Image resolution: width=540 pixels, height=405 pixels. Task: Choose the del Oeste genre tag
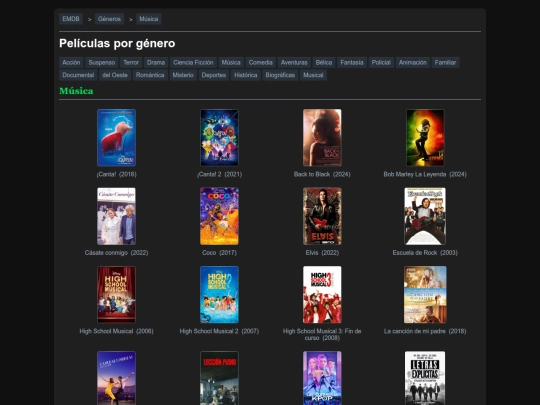coord(115,75)
